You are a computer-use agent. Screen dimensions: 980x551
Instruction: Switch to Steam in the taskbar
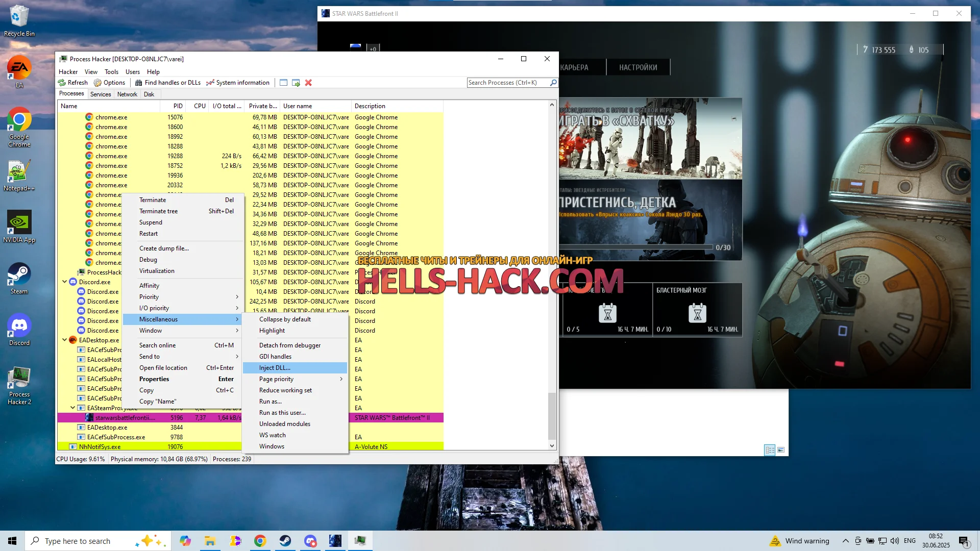pyautogui.click(x=285, y=541)
